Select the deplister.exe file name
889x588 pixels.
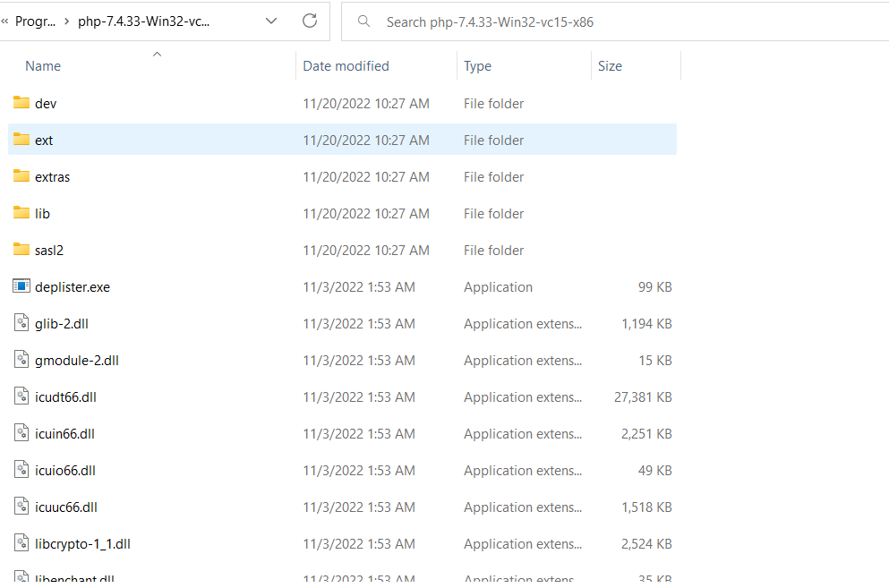click(72, 287)
